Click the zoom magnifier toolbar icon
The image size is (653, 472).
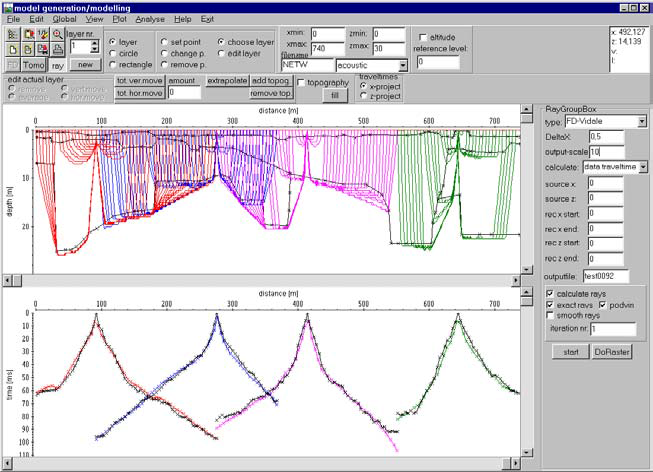click(58, 34)
